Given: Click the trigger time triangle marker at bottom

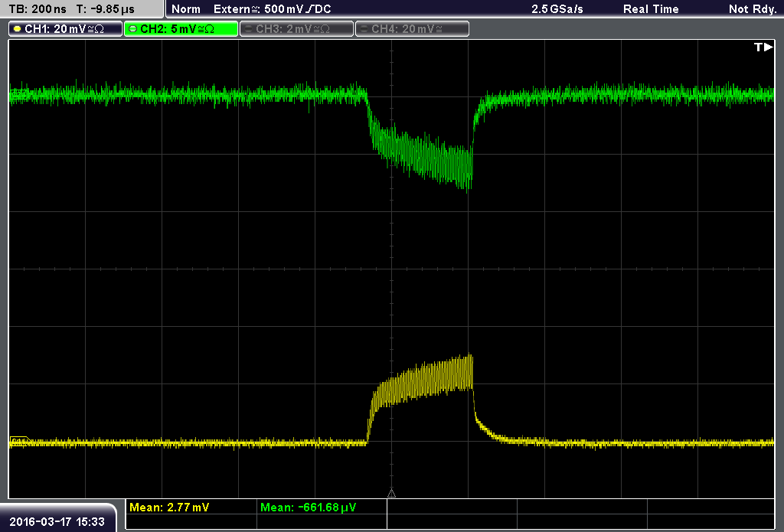Looking at the screenshot, I should click(x=391, y=493).
